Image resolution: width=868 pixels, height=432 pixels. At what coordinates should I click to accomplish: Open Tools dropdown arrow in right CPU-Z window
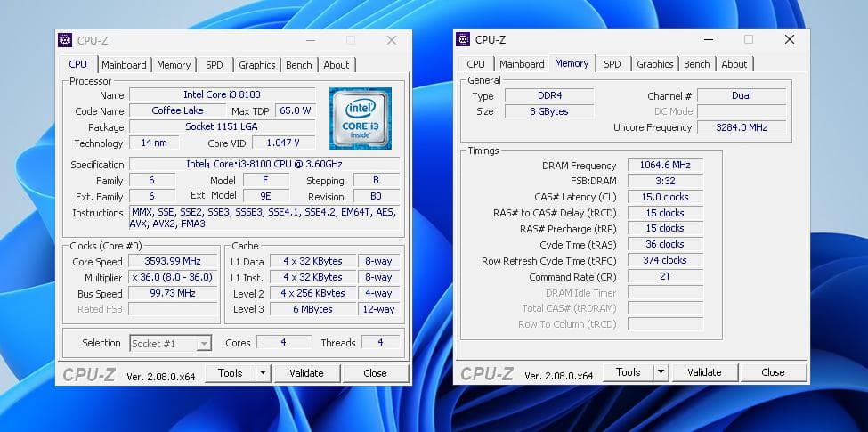coord(661,372)
